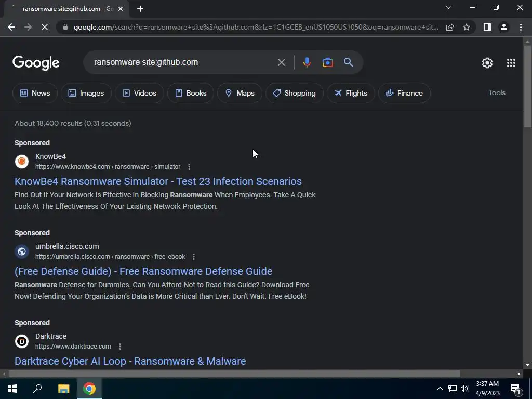Click the KnowBe4 site logo
Viewport: 532px width, 399px height.
(22, 162)
